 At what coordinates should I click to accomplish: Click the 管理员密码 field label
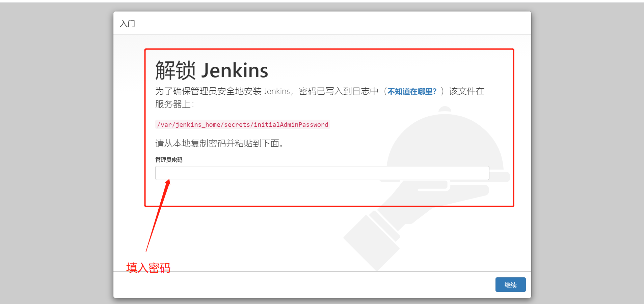point(168,160)
